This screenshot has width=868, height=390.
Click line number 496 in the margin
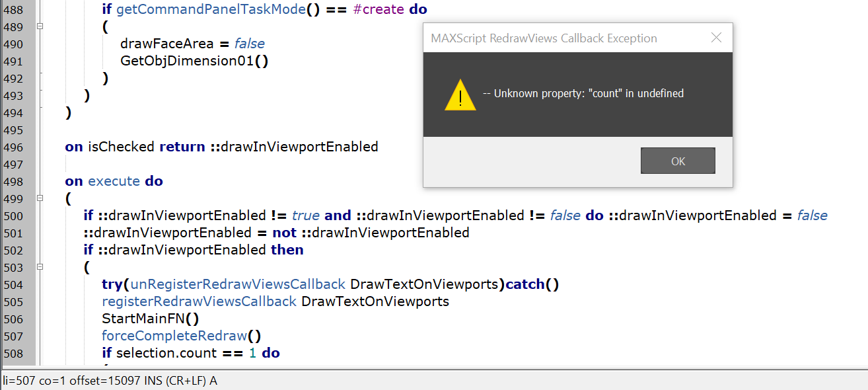(x=13, y=147)
